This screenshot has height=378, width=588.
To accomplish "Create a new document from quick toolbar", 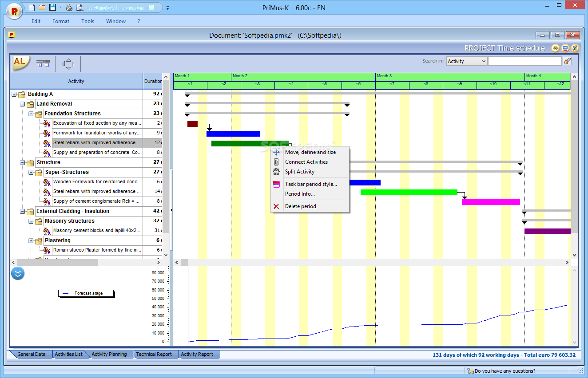I will tap(32, 8).
